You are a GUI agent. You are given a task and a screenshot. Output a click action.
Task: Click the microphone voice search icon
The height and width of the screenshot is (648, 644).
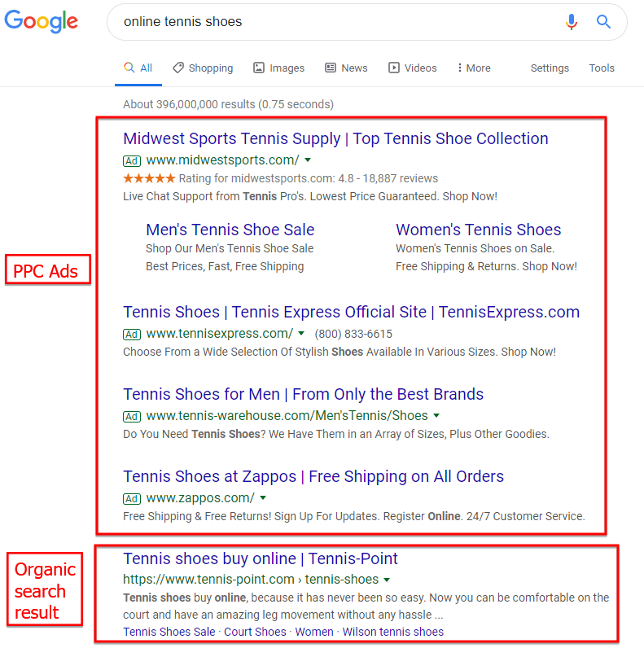(x=572, y=21)
